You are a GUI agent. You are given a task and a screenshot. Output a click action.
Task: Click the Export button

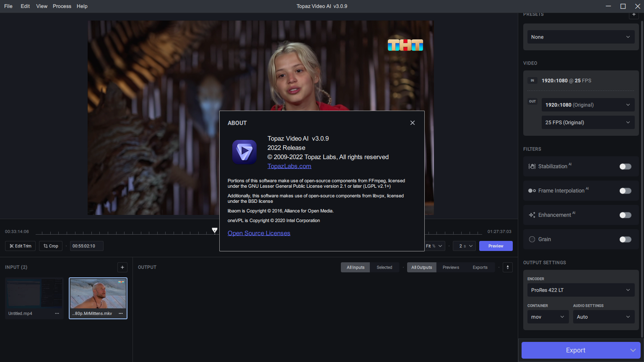pos(576,350)
